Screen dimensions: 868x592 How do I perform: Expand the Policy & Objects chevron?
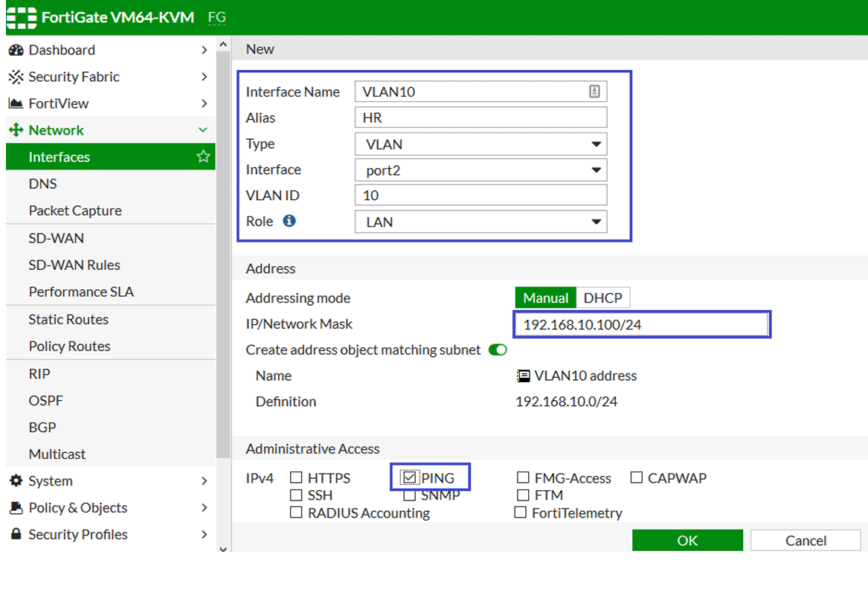click(x=204, y=507)
